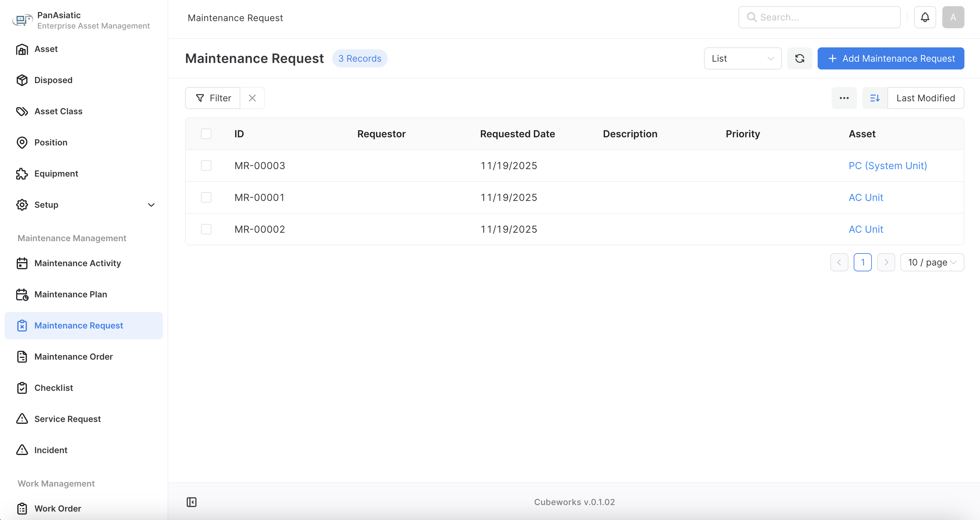Viewport: 980px width, 520px height.
Task: Open the 10 / page dropdown
Action: tap(932, 263)
